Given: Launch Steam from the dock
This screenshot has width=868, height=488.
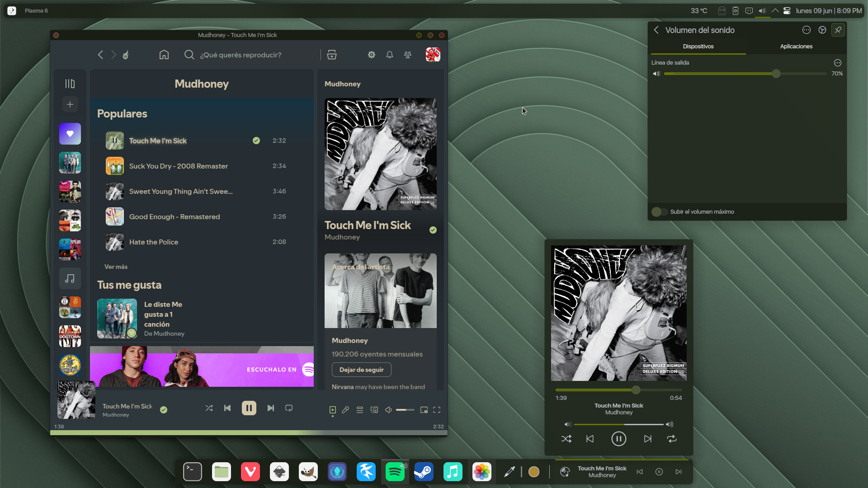Looking at the screenshot, I should pyautogui.click(x=424, y=472).
